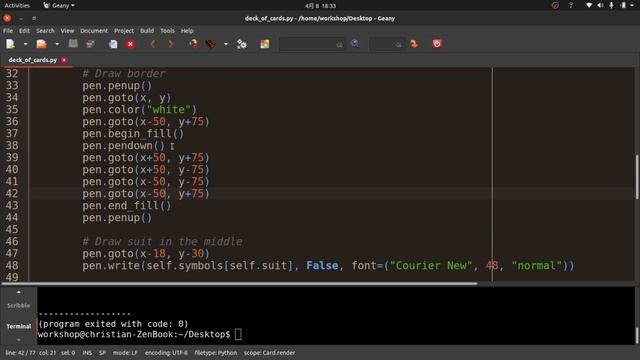Click the battery tray icon
This screenshot has width=640, height=360.
tap(623, 5)
